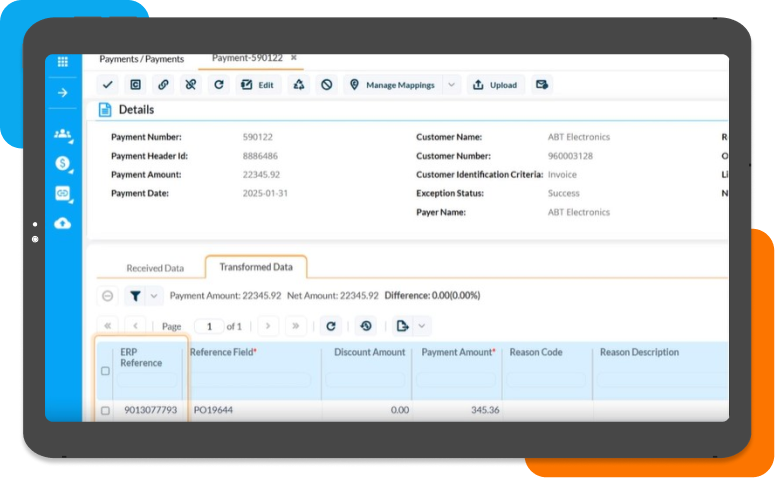
Task: Click the Details document icon
Action: (x=105, y=110)
